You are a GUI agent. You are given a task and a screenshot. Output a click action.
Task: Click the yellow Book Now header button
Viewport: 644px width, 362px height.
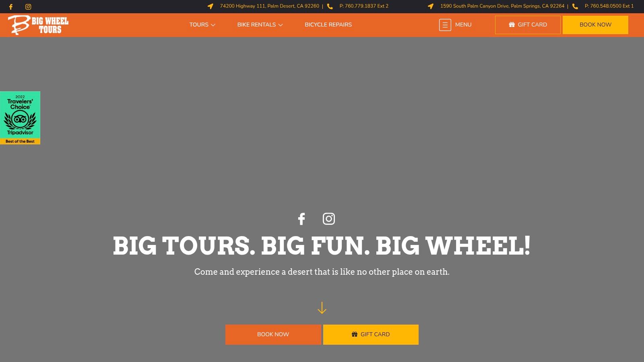pos(595,25)
